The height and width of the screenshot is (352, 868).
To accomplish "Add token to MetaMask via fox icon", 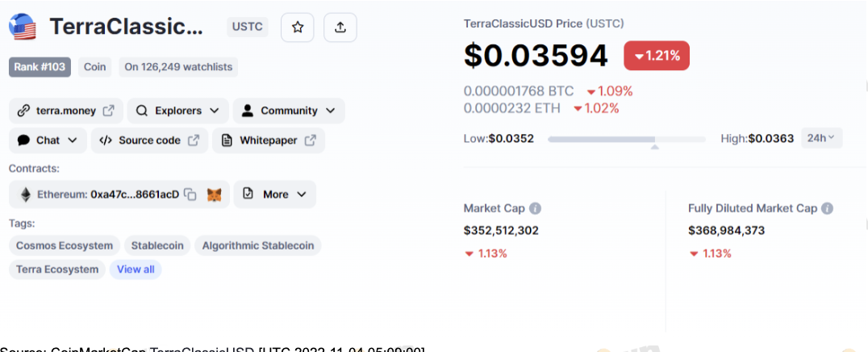I will click(x=215, y=195).
